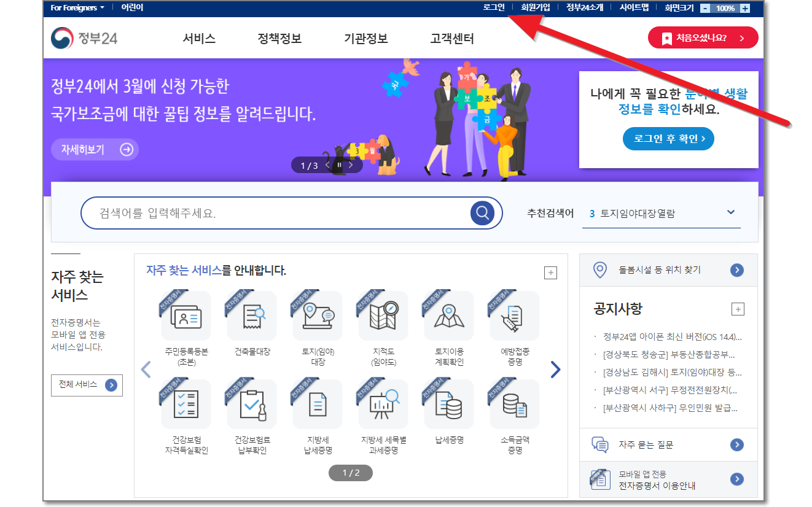Click the 전체 서비스 button
The height and width of the screenshot is (507, 812).
pyautogui.click(x=87, y=385)
